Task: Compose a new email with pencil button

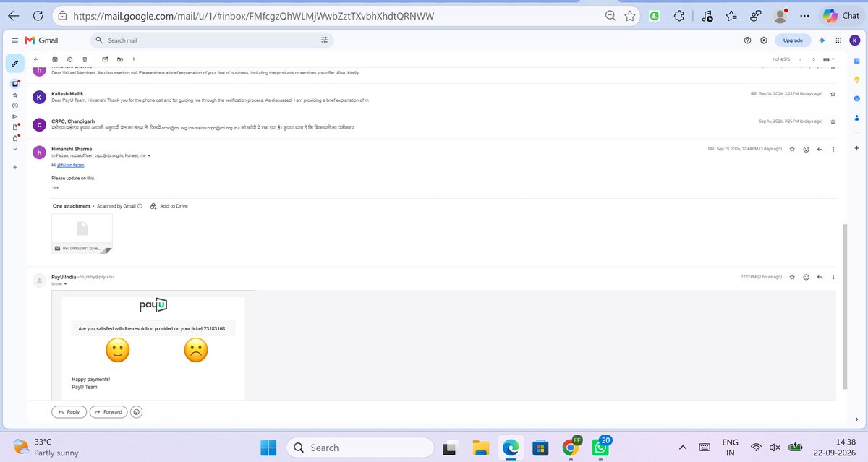Action: 14,64
